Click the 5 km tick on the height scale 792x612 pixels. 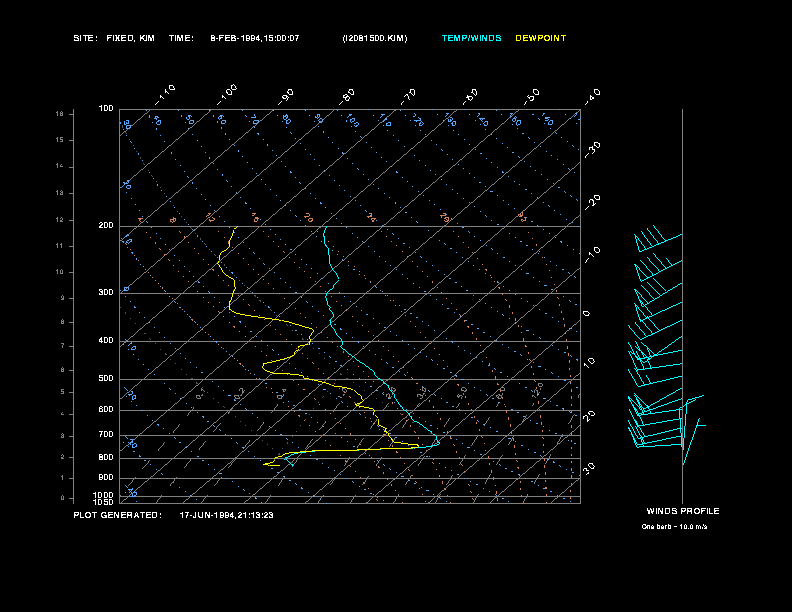62,392
